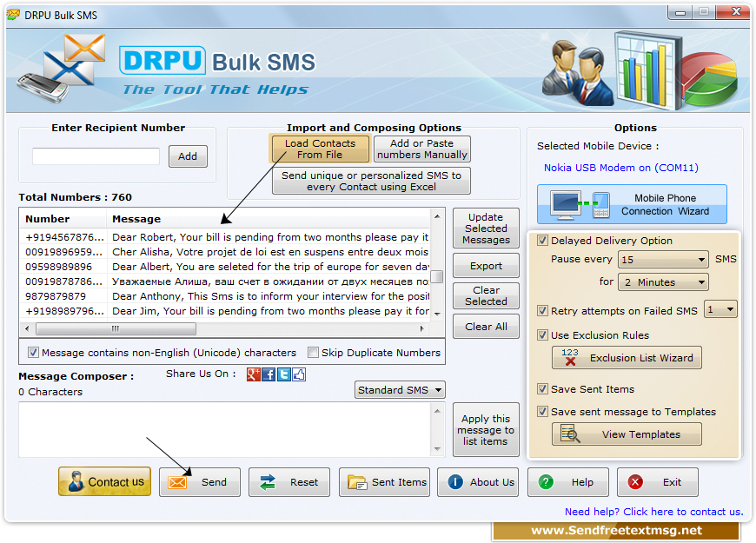Click the Export button
This screenshot has height=543, width=756.
click(486, 266)
